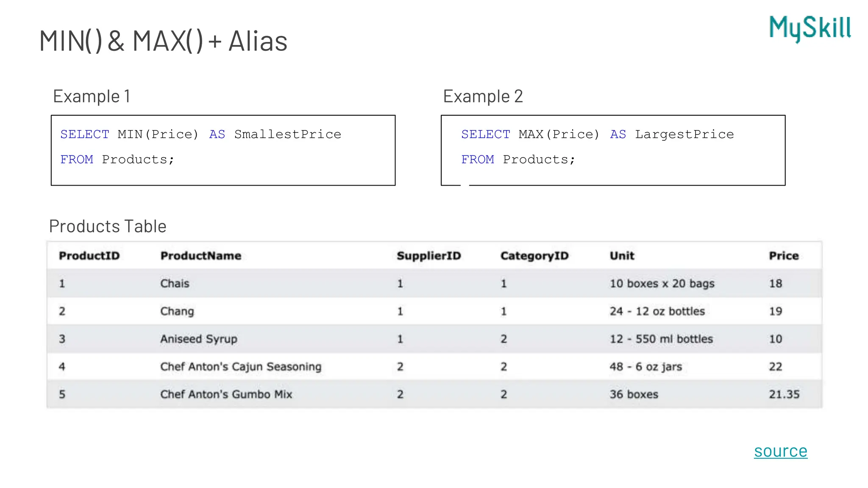Screen dimensions: 868x488
Task: Click the MySkill logo
Action: coord(810,28)
